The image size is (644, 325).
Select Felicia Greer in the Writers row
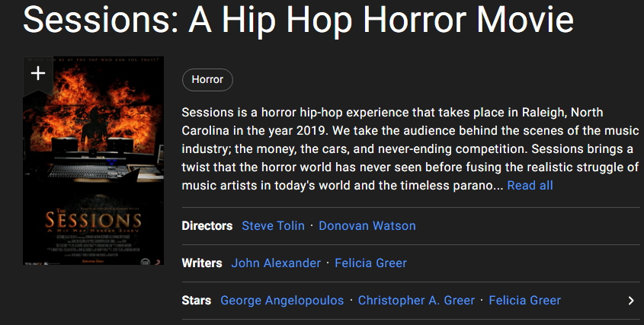tap(370, 263)
